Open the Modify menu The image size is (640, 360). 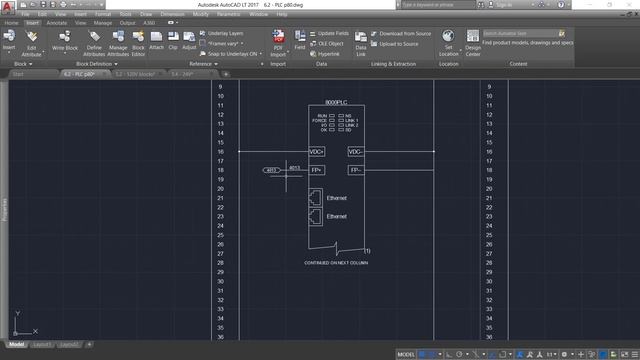coord(200,14)
